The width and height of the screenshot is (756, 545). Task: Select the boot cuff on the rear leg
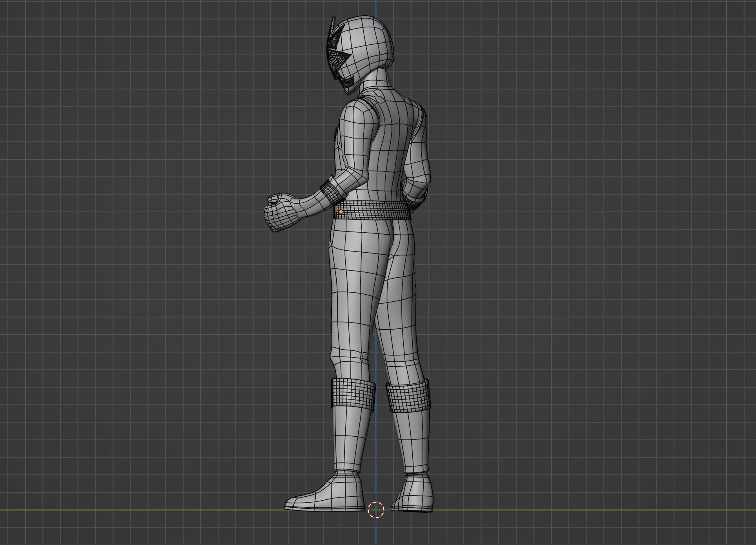click(408, 396)
